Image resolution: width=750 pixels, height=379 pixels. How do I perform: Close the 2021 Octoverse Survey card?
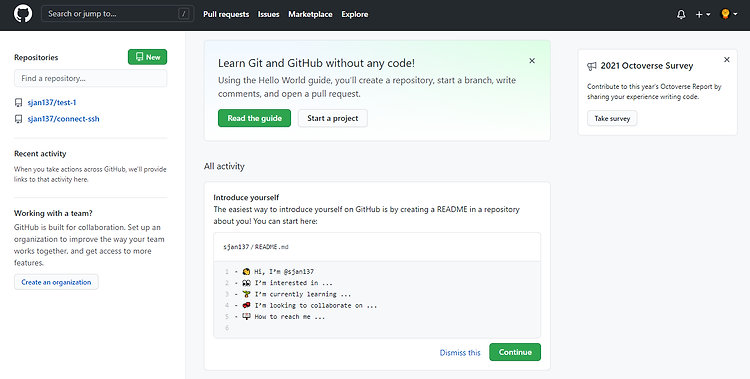pyautogui.click(x=727, y=60)
